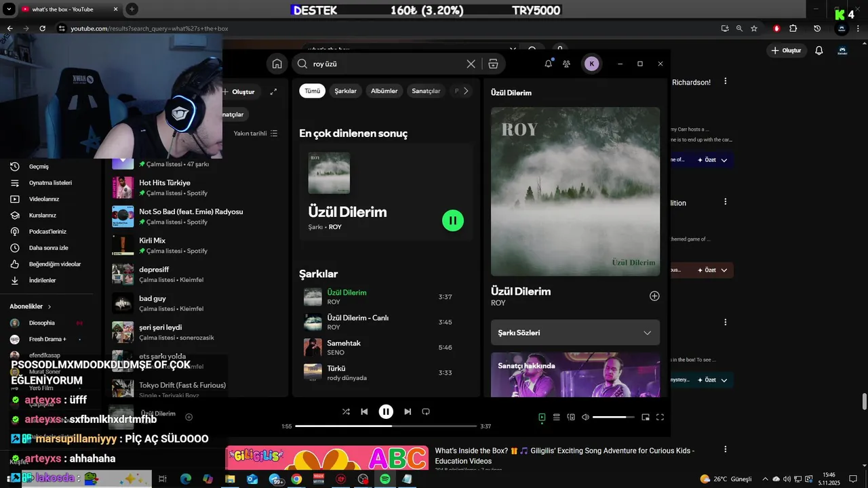Image resolution: width=868 pixels, height=488 pixels.
Task: Open the Friend Activity icon in Spotify
Action: coord(567,64)
